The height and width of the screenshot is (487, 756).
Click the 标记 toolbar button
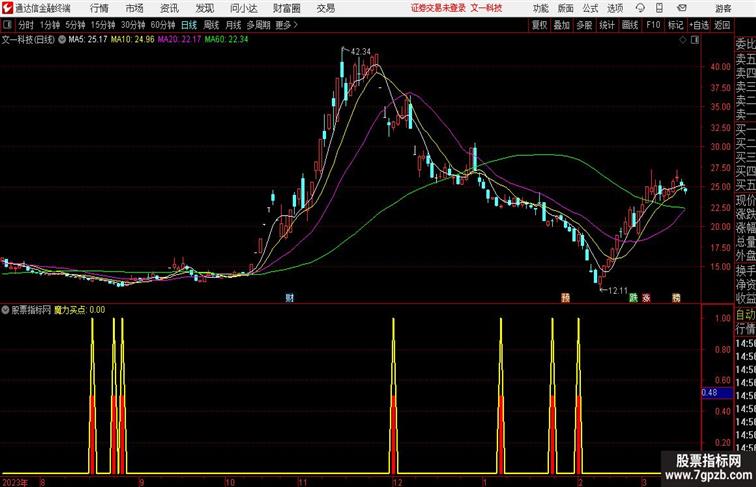click(675, 25)
